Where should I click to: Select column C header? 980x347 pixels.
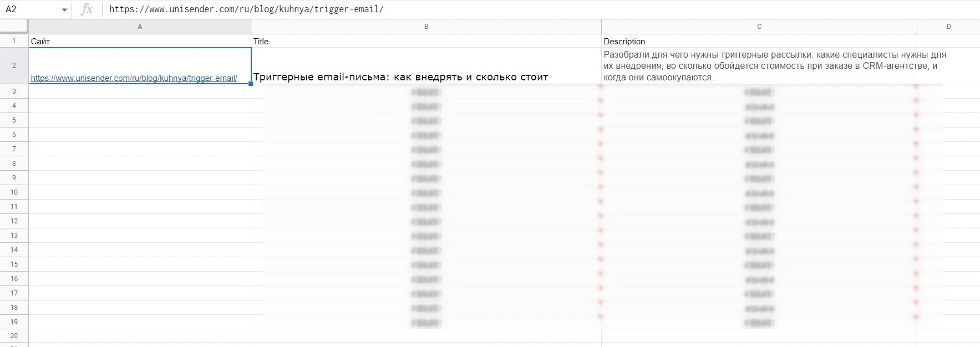pos(759,27)
